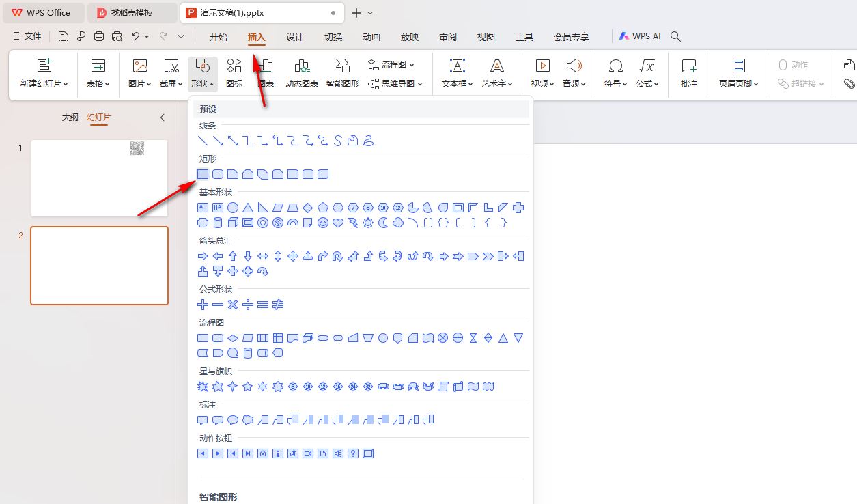This screenshot has height=504, width=857.
Task: Insert a 思维导图 mind map
Action: [x=396, y=85]
